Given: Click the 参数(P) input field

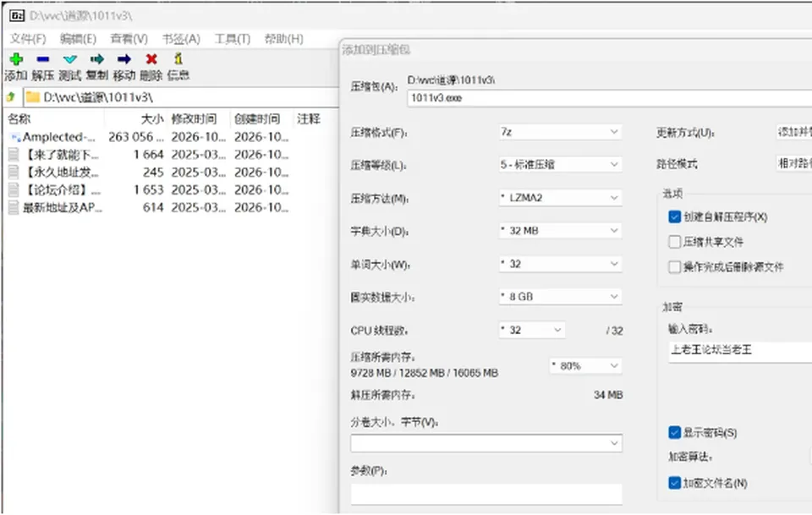Looking at the screenshot, I should [486, 494].
